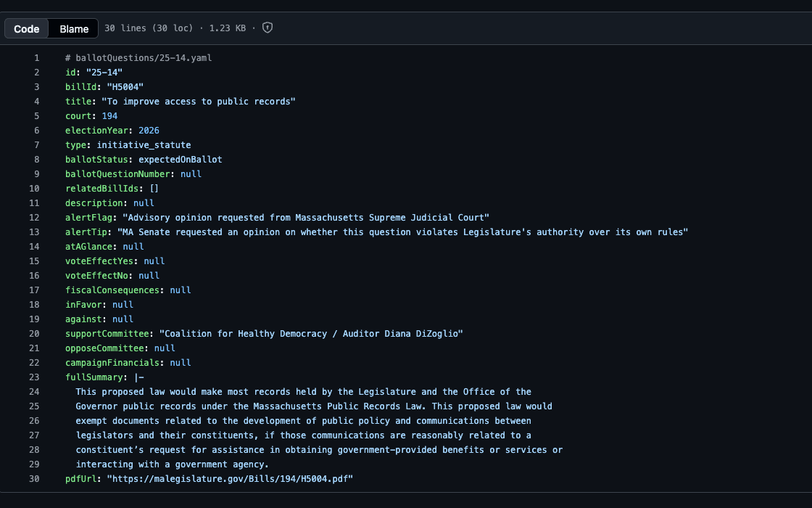Image resolution: width=812 pixels, height=508 pixels.
Task: Click the line starting 'Governor public records under'
Action: click(314, 406)
